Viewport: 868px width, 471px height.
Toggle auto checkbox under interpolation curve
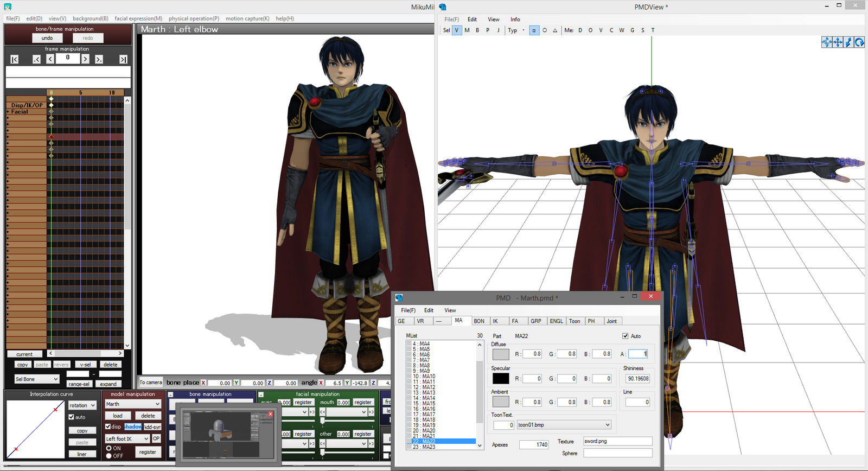pos(71,417)
